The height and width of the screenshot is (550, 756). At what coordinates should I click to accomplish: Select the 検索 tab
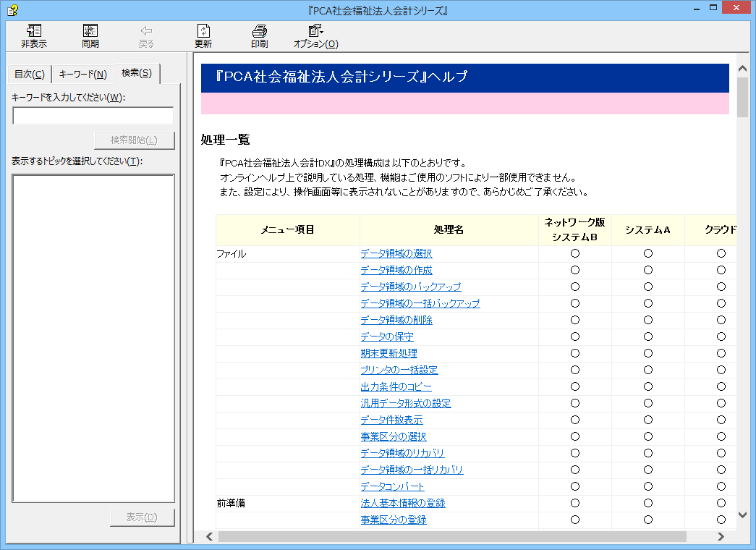coord(137,73)
